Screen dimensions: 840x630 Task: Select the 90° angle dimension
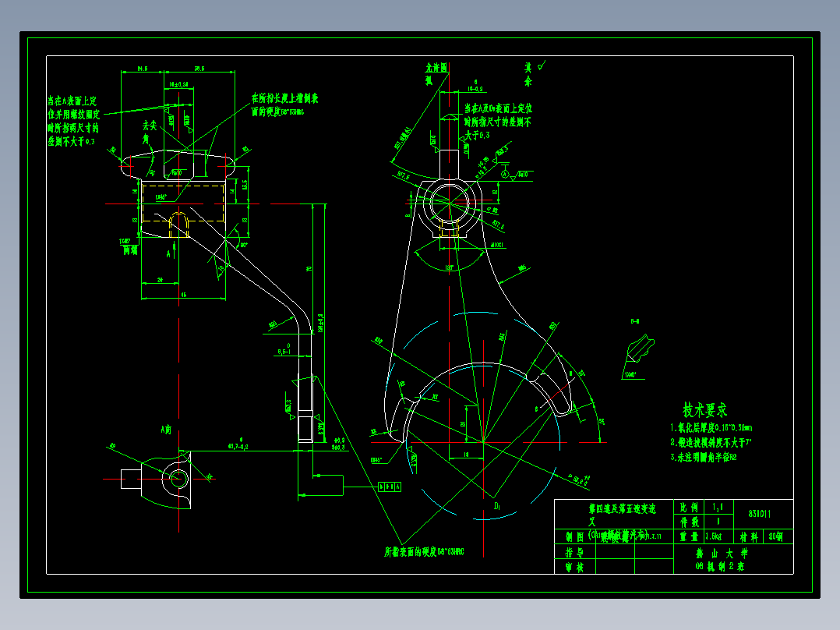(245, 245)
